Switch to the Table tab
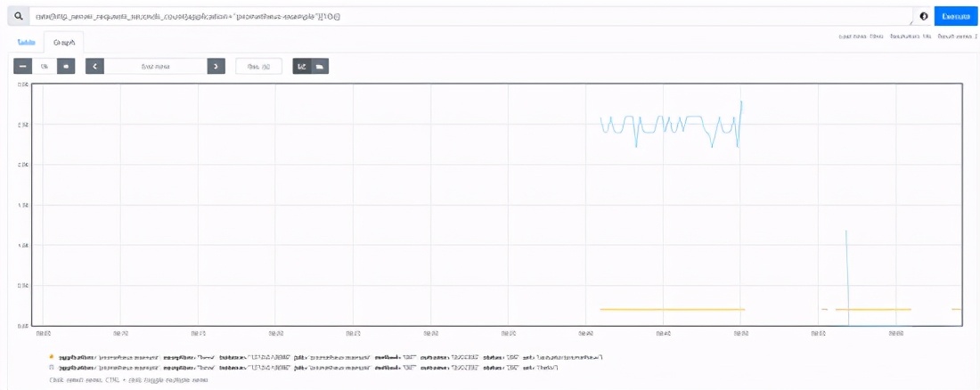Viewport: 980px width, 390px height. (x=27, y=43)
